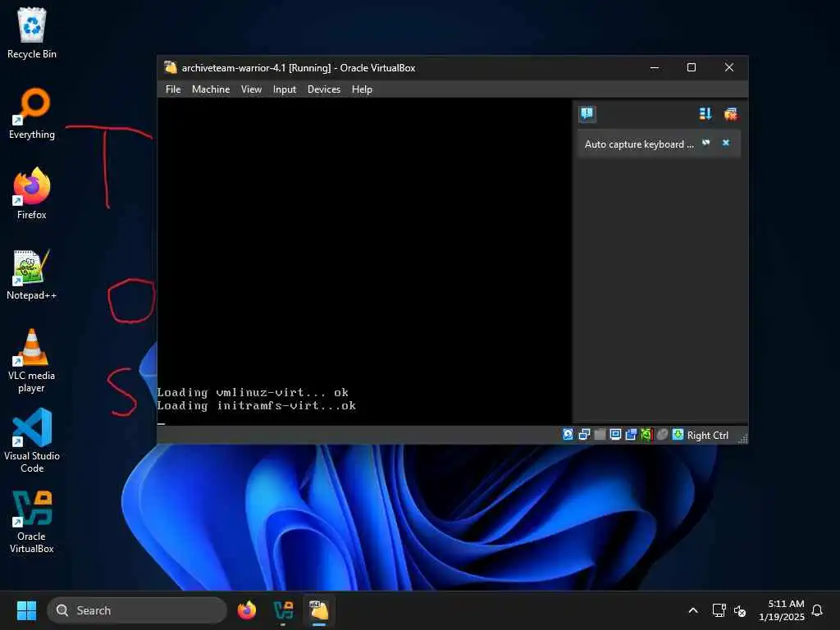Select the Oracle VirtualBox desktop shortcut
The height and width of the screenshot is (630, 840).
pos(32,521)
